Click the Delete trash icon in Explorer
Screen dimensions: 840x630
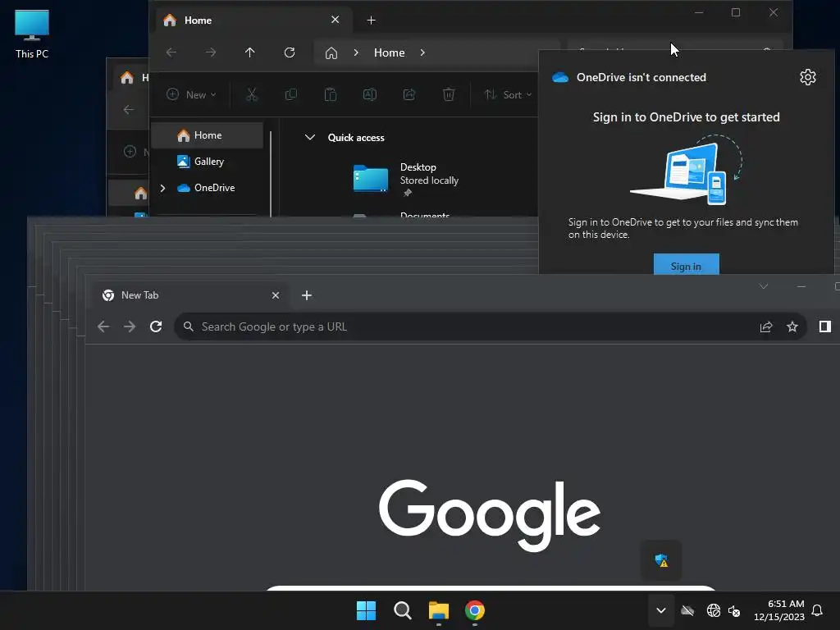point(449,95)
